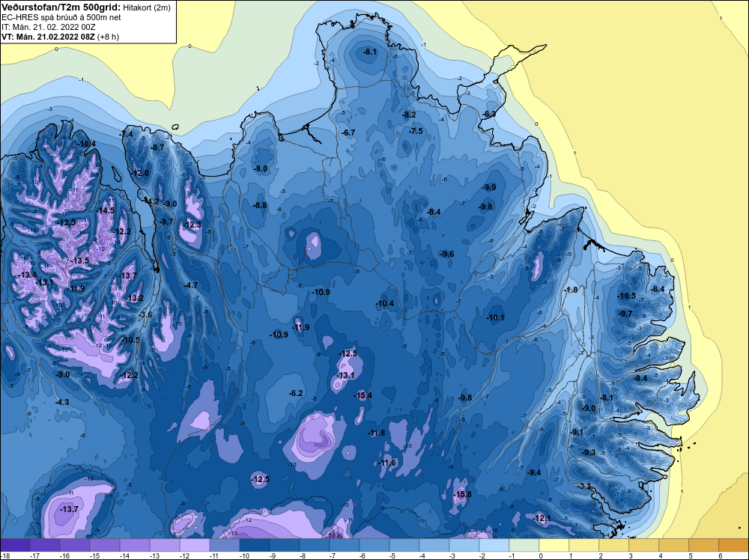
Task: Click the -6.7 temperature label
Action: [349, 133]
